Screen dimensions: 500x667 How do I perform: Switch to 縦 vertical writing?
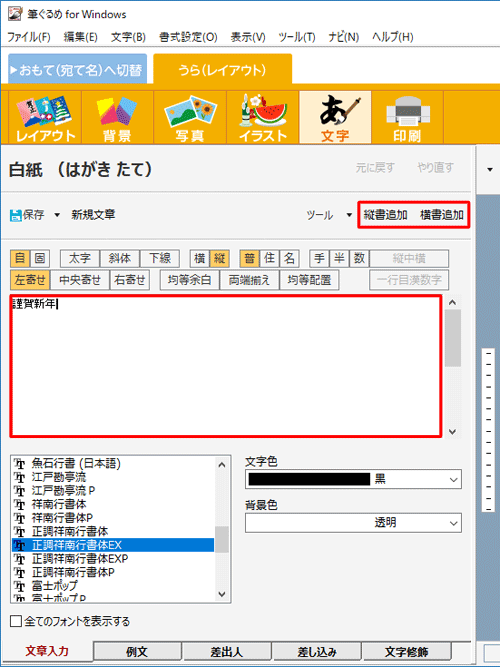point(220,258)
